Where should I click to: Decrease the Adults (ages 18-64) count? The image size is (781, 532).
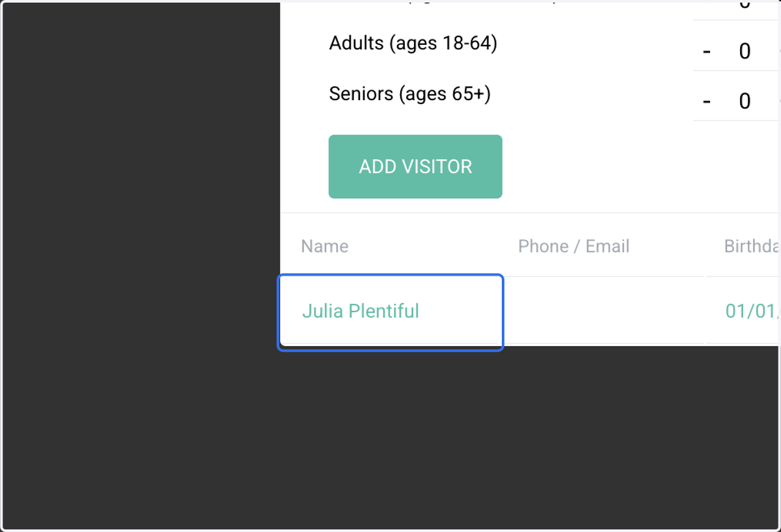[707, 51]
